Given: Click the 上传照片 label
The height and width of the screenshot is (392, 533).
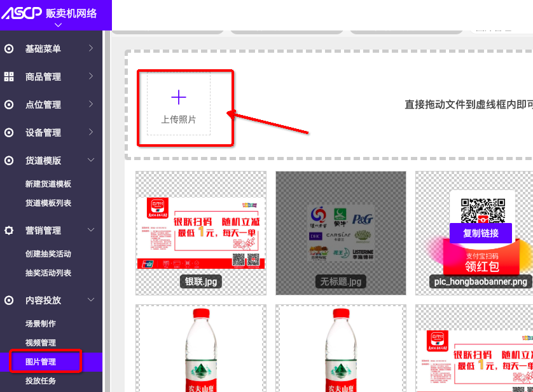Looking at the screenshot, I should (179, 119).
